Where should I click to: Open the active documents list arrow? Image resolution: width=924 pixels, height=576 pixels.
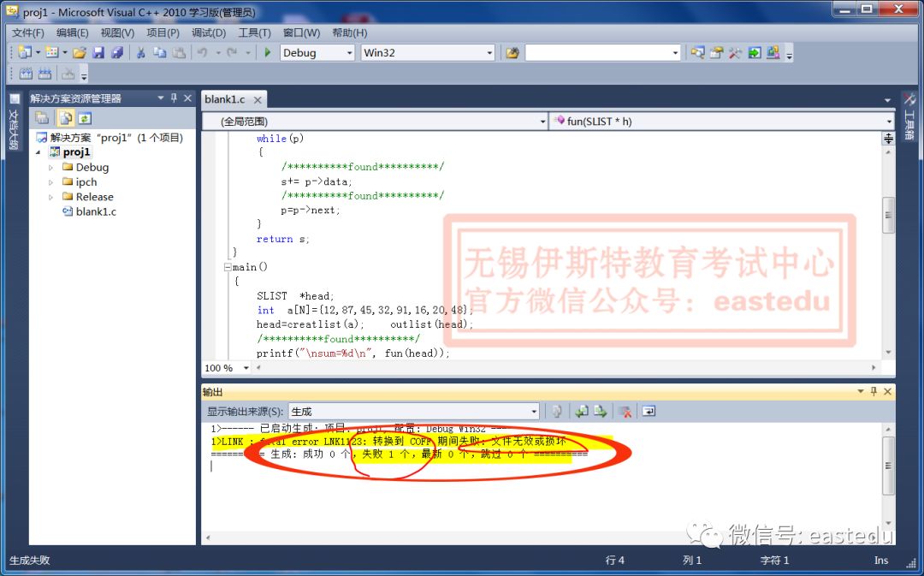coord(887,100)
